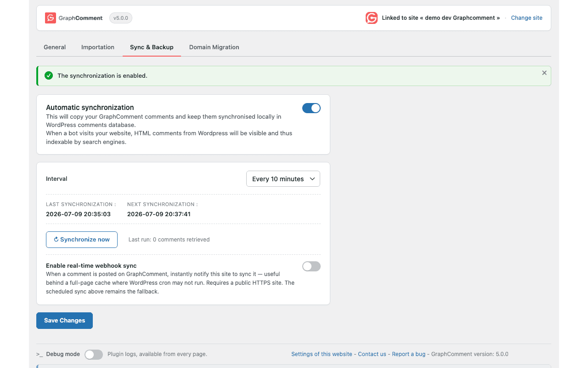Screen dimensions: 588x368
Task: Open Settings of this website link
Action: click(x=322, y=354)
